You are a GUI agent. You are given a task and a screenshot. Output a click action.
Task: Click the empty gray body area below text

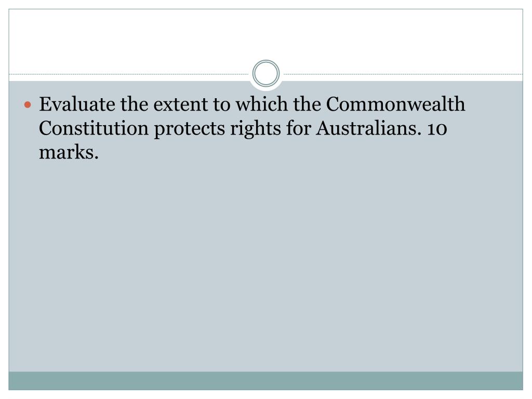[x=265, y=264]
